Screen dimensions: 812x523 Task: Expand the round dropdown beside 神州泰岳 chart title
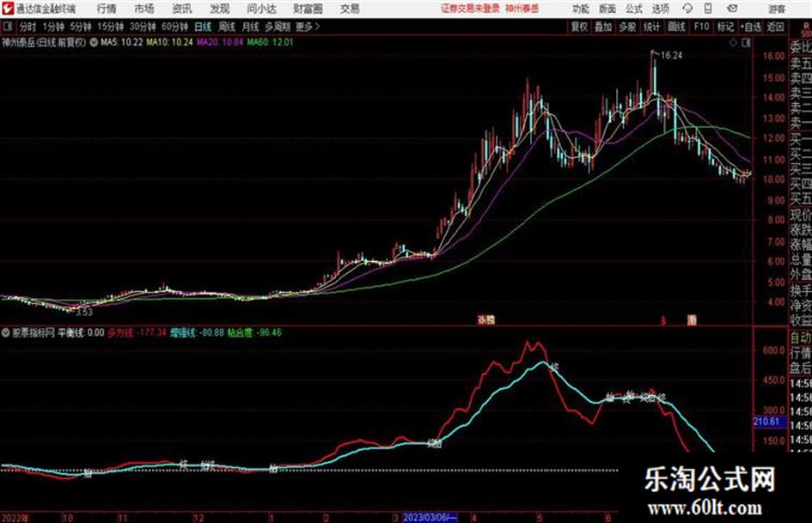94,42
